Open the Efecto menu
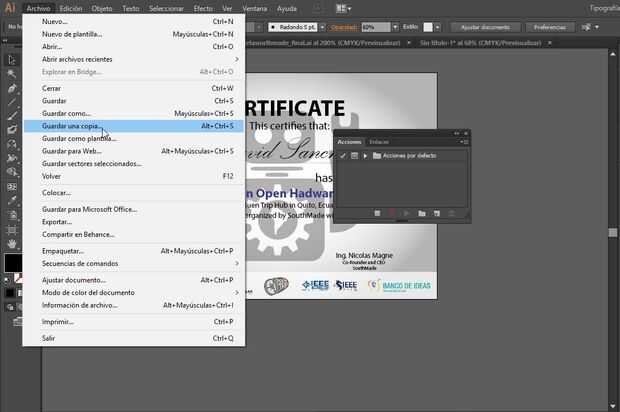The image size is (620, 412). tap(203, 8)
